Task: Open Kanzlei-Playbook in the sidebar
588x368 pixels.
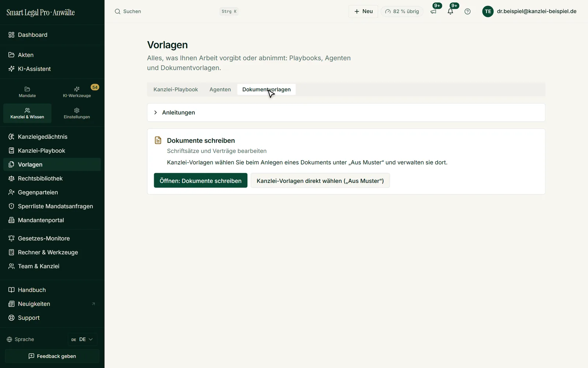Action: pos(52,151)
